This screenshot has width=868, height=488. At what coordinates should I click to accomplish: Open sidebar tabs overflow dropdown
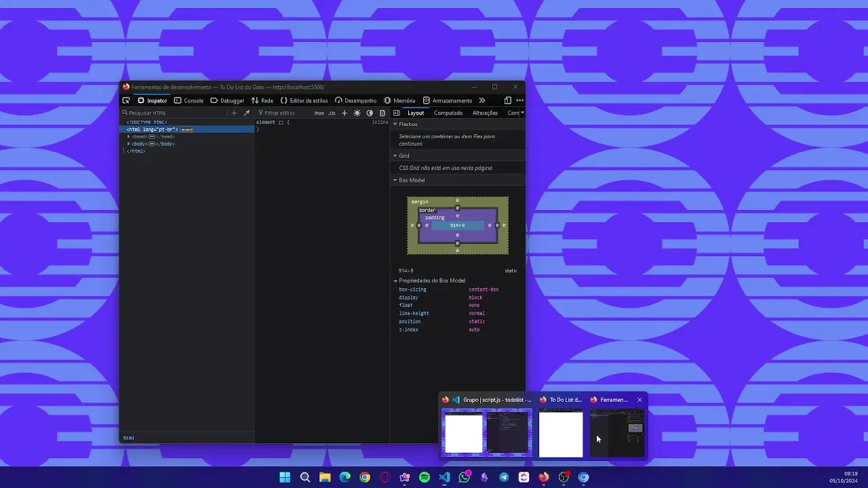521,113
